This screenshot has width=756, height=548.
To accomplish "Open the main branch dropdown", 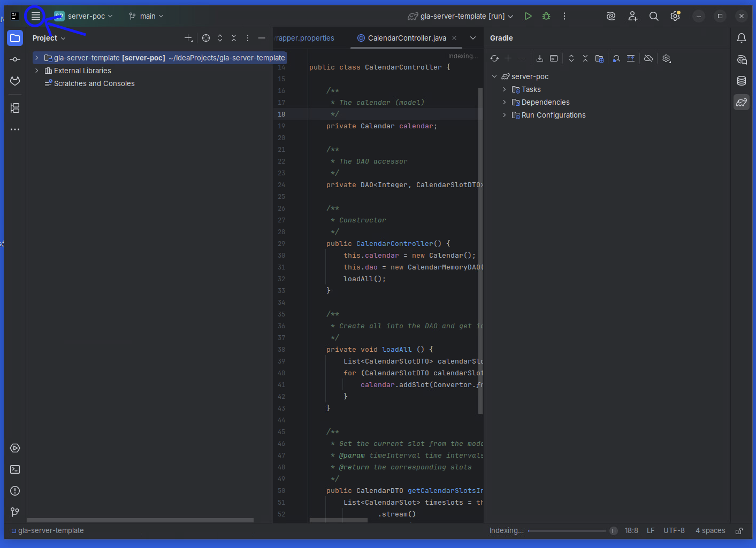I will [147, 16].
